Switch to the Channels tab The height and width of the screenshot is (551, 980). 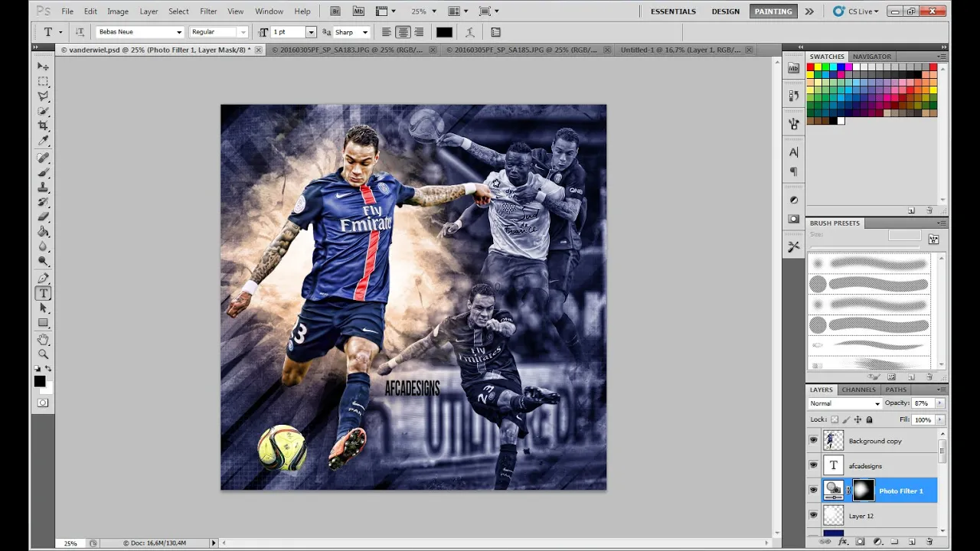[x=858, y=390]
